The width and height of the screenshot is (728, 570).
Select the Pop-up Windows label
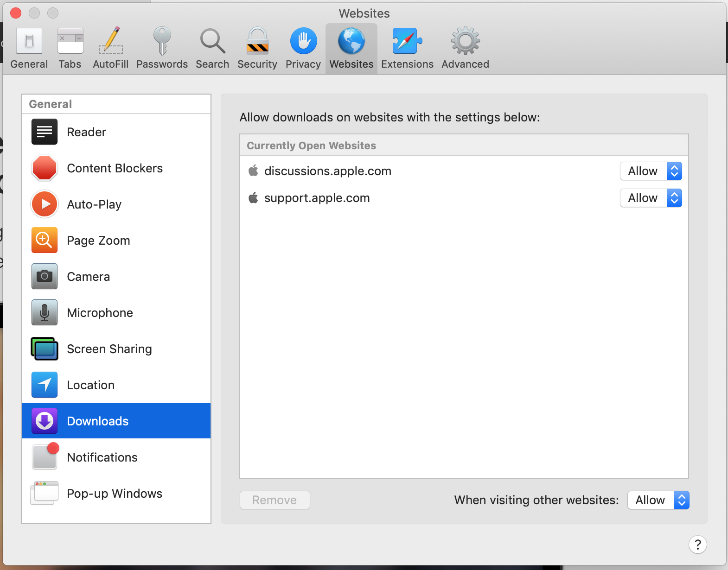point(115,494)
